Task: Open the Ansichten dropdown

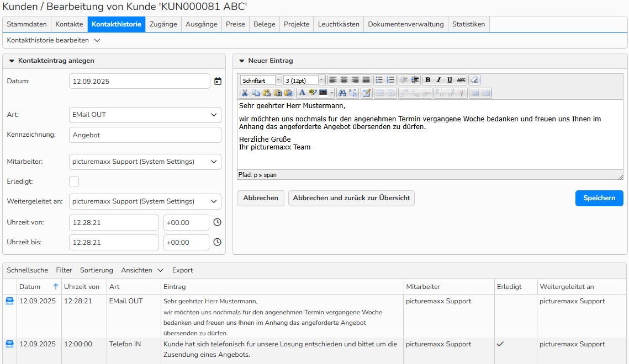Action: (x=142, y=270)
